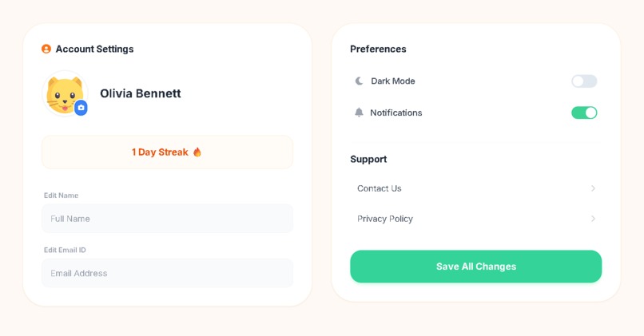Expand the Contact Us chevron arrow
The width and height of the screenshot is (644, 336).
(x=593, y=188)
